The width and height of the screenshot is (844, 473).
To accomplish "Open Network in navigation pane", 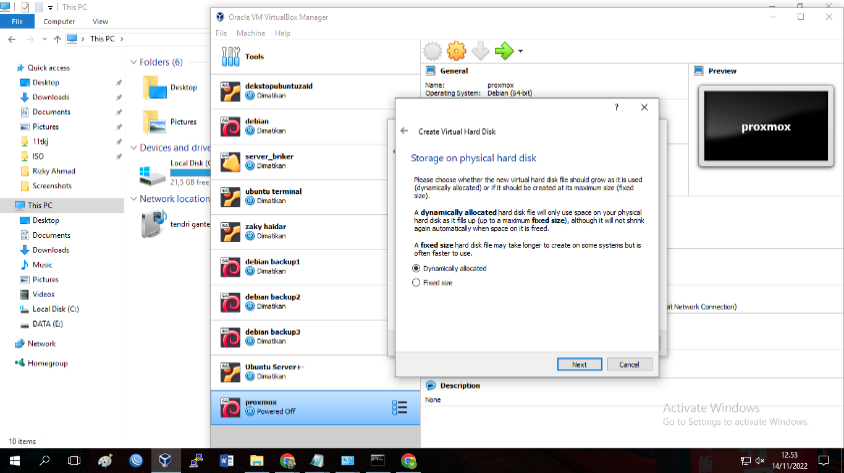I will click(41, 343).
